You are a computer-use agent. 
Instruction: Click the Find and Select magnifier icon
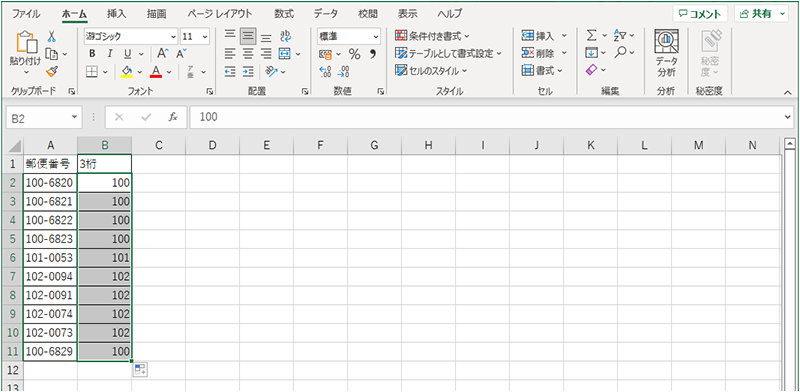coord(621,53)
